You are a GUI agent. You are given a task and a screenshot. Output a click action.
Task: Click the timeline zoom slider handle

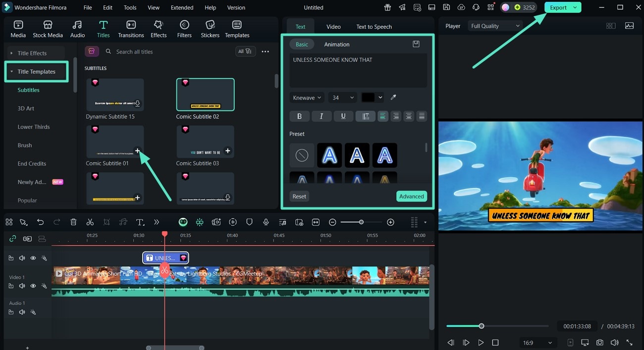click(361, 222)
